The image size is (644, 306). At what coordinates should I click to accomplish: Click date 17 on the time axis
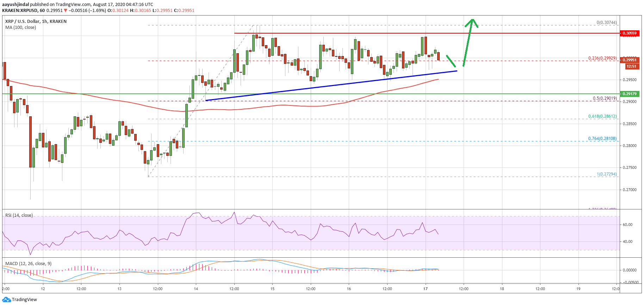(x=426, y=289)
